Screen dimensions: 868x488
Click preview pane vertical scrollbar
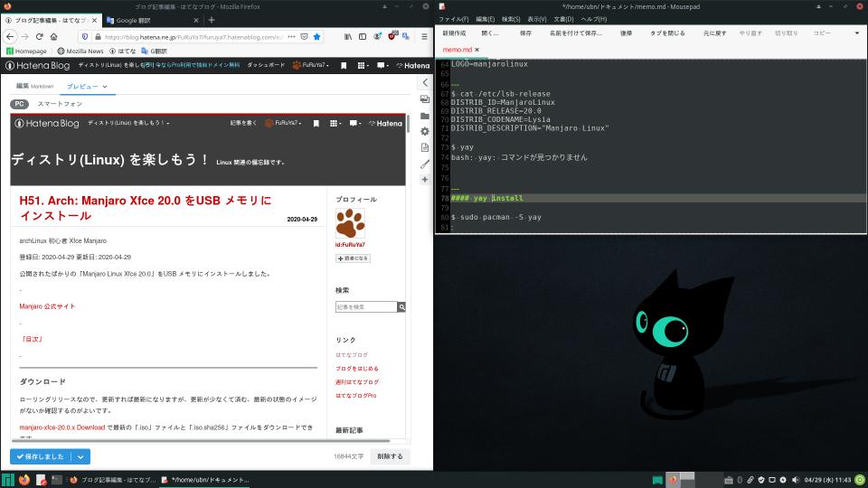(x=408, y=124)
